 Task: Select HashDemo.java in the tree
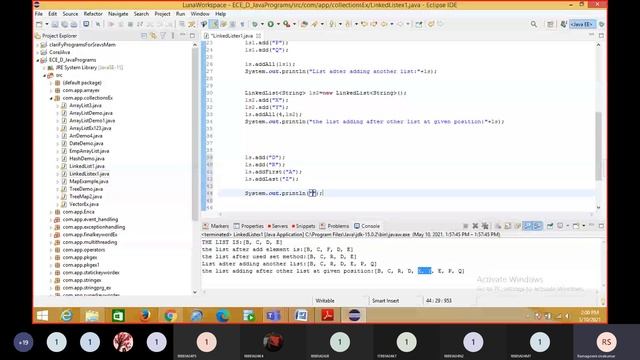[x=87, y=158]
